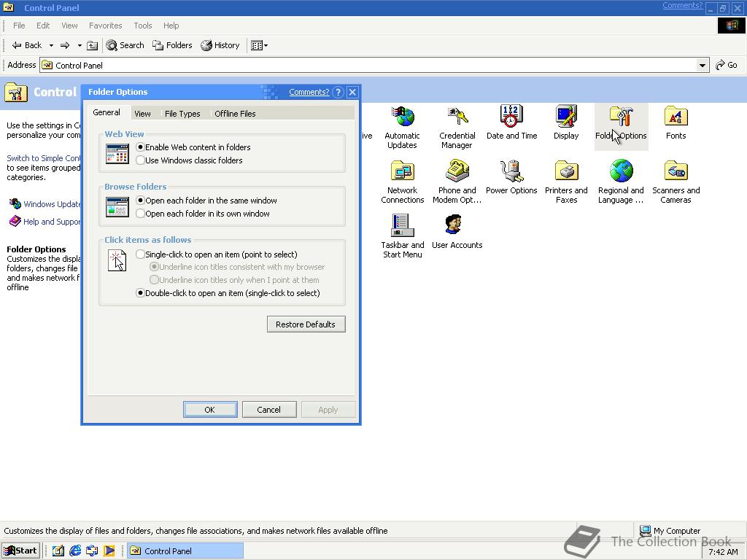Open the Network Connections icon
This screenshot has height=560, width=747.
point(402,182)
